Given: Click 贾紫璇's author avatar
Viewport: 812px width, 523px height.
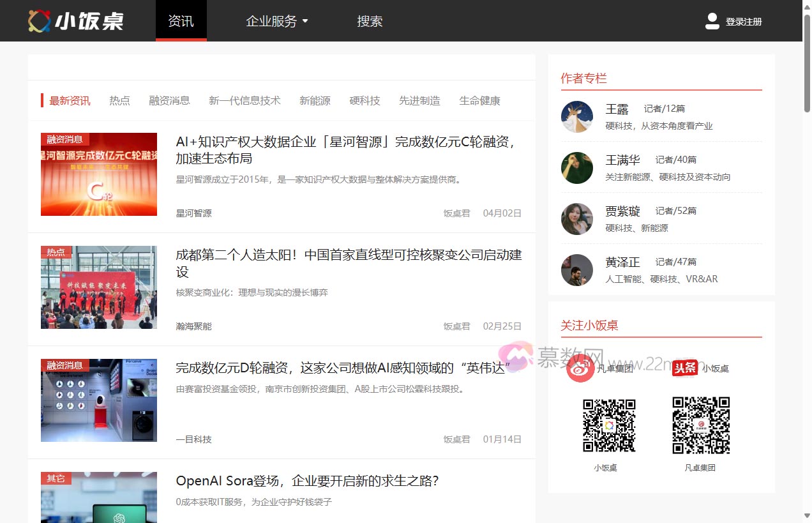Looking at the screenshot, I should coord(576,219).
